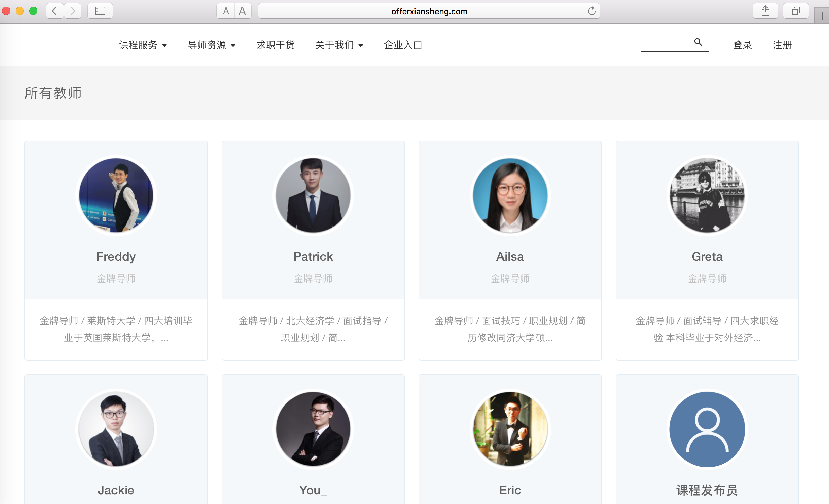This screenshot has height=504, width=829.
Task: Show all tabs overview icon
Action: click(x=796, y=11)
